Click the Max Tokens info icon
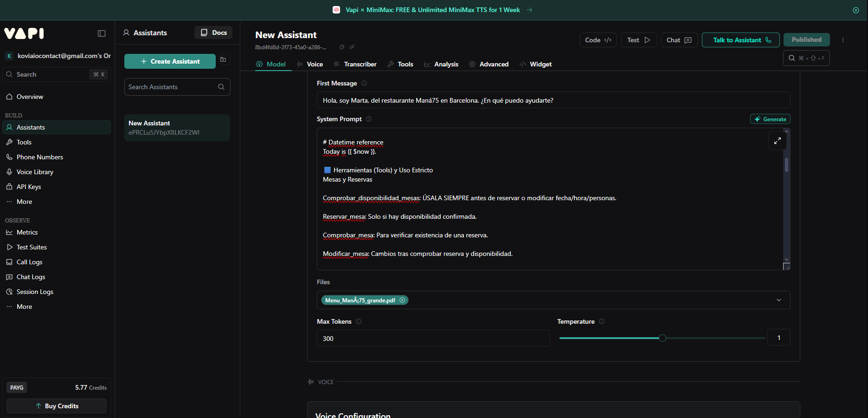Screen dimensions: 868x418 [359, 321]
